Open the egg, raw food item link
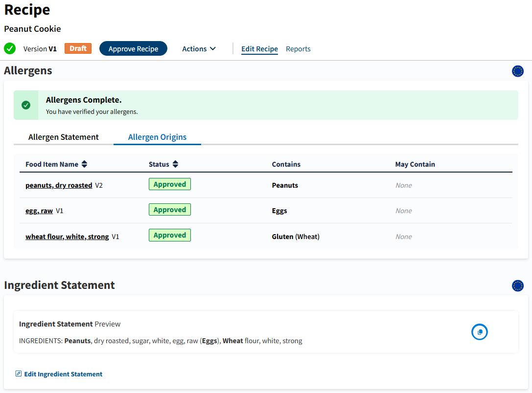This screenshot has width=532, height=393. 39,211
